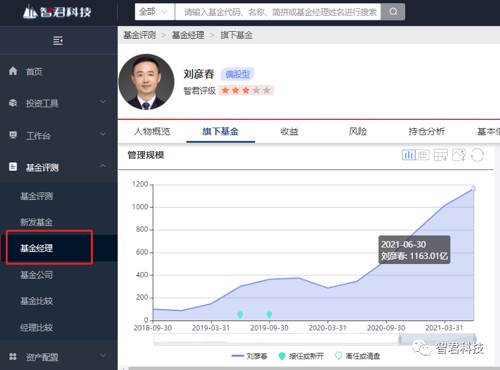Image resolution: width=500 pixels, height=370 pixels.
Task: Open 基金公司 in sidebar
Action: (x=37, y=275)
